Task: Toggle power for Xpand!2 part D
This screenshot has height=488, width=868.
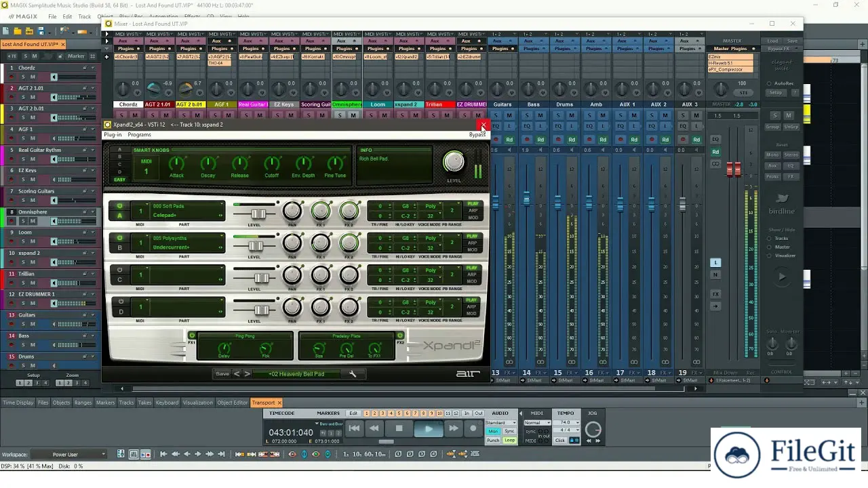Action: pos(120,302)
